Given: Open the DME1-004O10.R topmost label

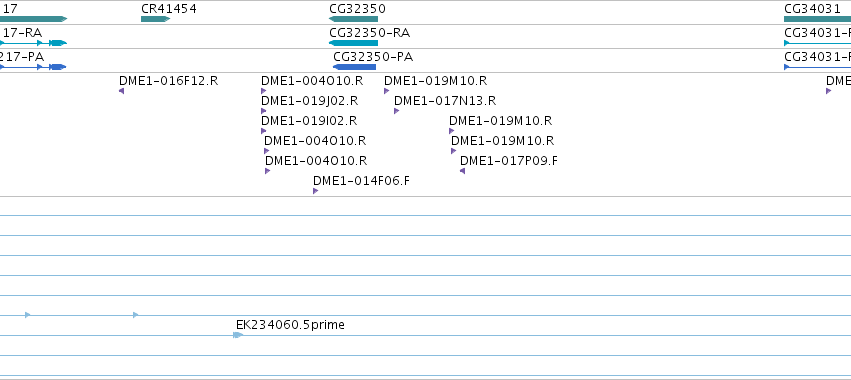Looking at the screenshot, I should [x=312, y=81].
